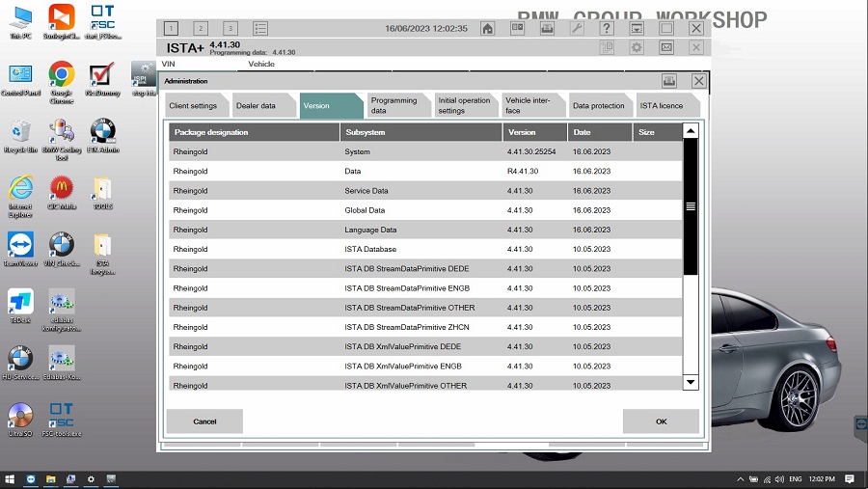This screenshot has height=489, width=868.
Task: Open the Initial operation settings tab
Action: (466, 106)
